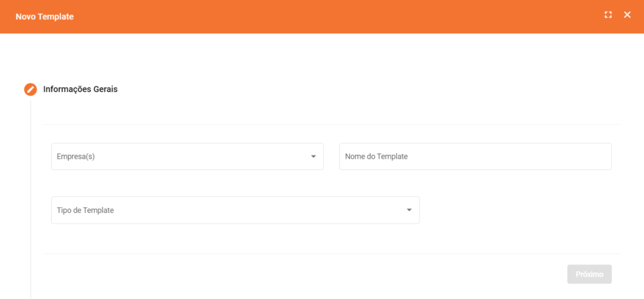Close the Novo Template dialog

[x=627, y=15]
